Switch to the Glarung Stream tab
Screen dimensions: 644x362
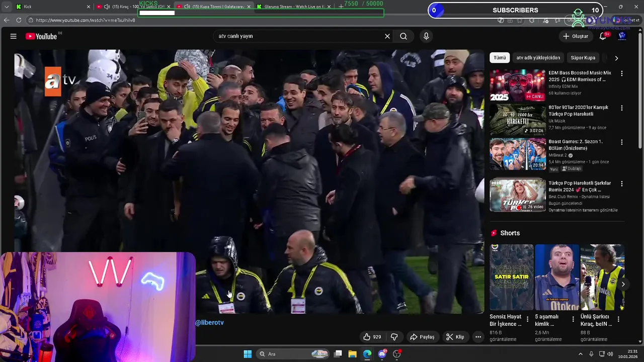pos(293,7)
